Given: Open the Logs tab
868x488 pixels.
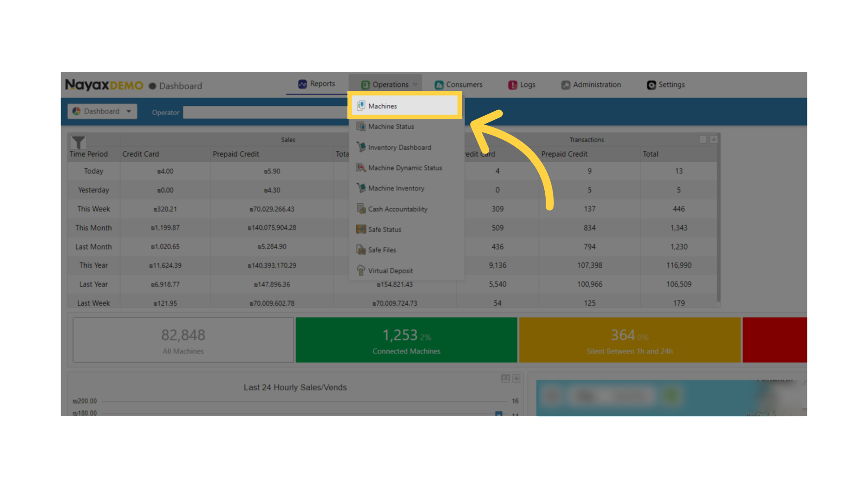Looking at the screenshot, I should tap(522, 84).
